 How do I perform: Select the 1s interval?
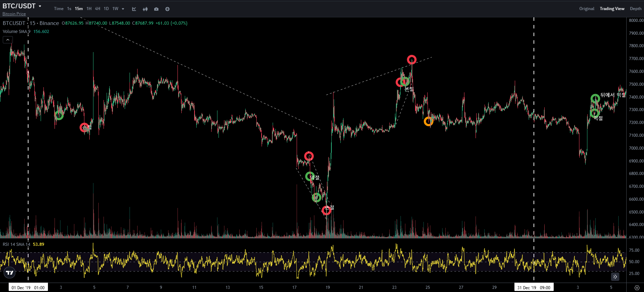[x=69, y=9]
